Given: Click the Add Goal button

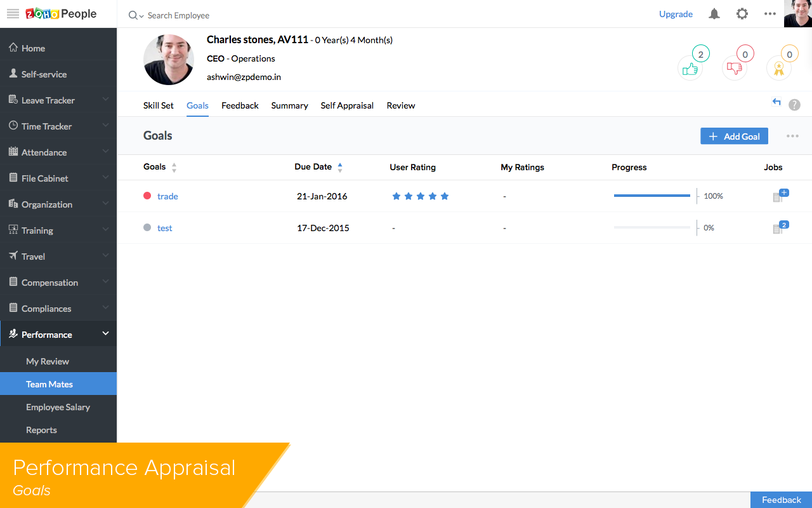Looking at the screenshot, I should click(734, 136).
